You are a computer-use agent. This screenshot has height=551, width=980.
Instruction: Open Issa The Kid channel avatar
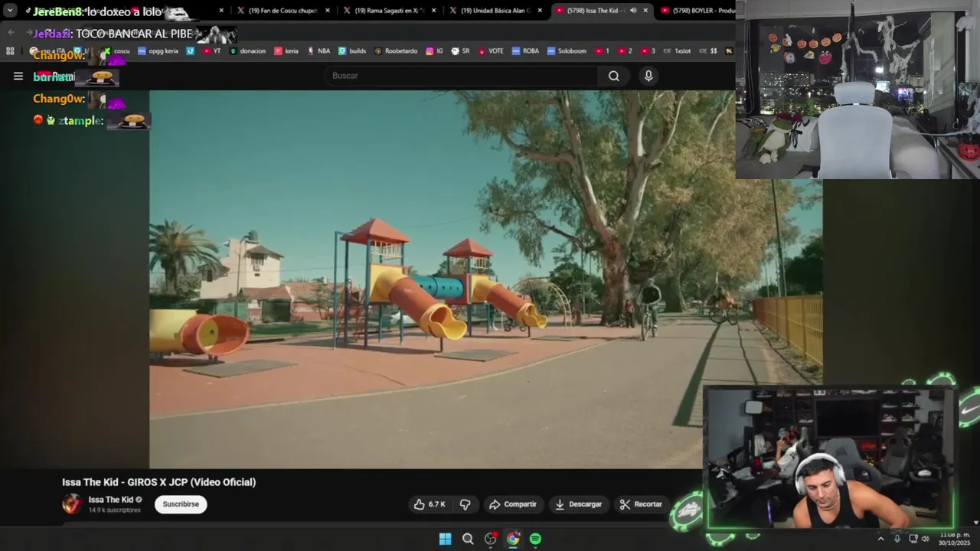(x=72, y=504)
